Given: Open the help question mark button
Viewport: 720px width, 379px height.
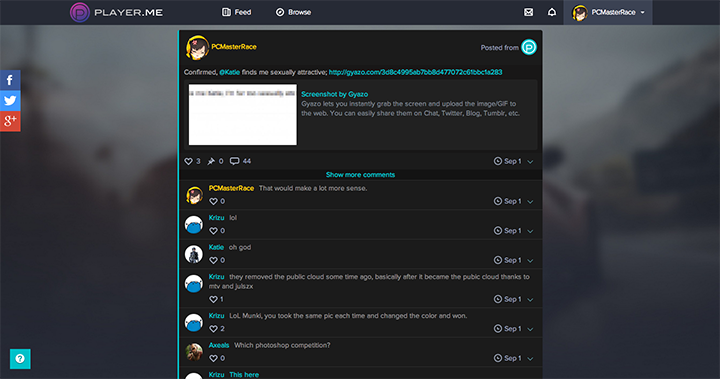Looking at the screenshot, I should pos(20,359).
